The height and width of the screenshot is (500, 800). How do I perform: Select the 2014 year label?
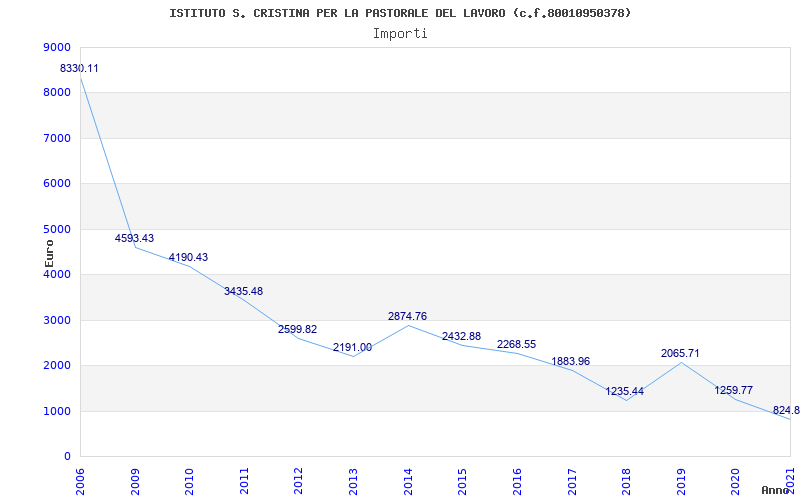click(408, 481)
